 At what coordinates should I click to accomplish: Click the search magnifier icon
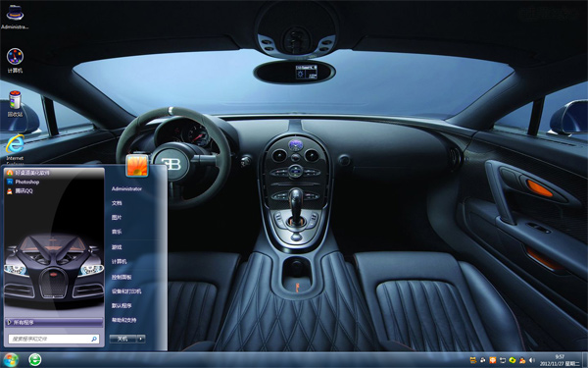94,339
